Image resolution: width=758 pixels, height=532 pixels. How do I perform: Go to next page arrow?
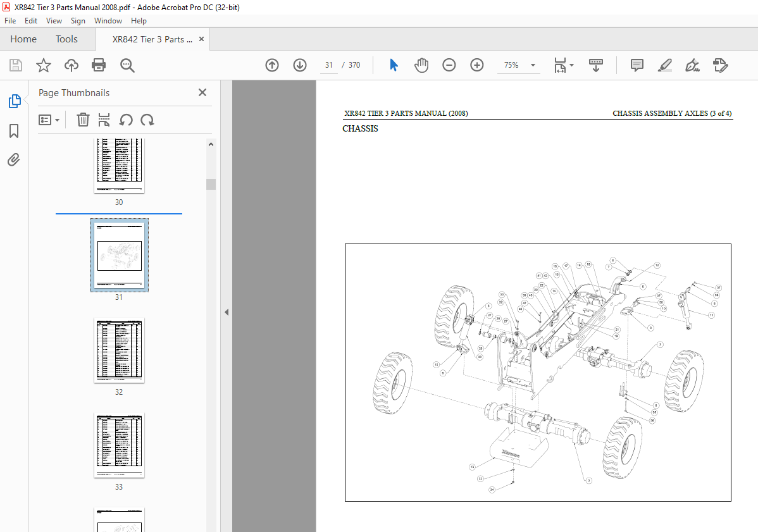click(x=300, y=65)
